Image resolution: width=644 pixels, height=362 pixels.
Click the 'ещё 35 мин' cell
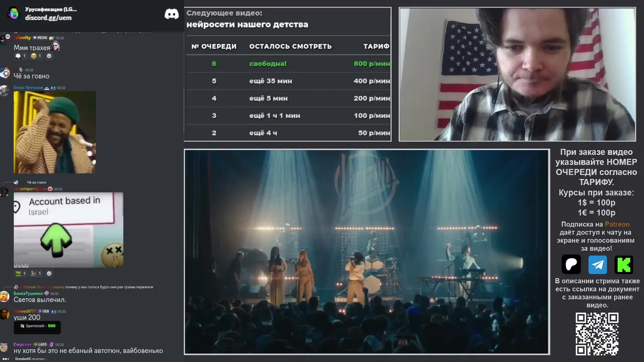pyautogui.click(x=271, y=81)
